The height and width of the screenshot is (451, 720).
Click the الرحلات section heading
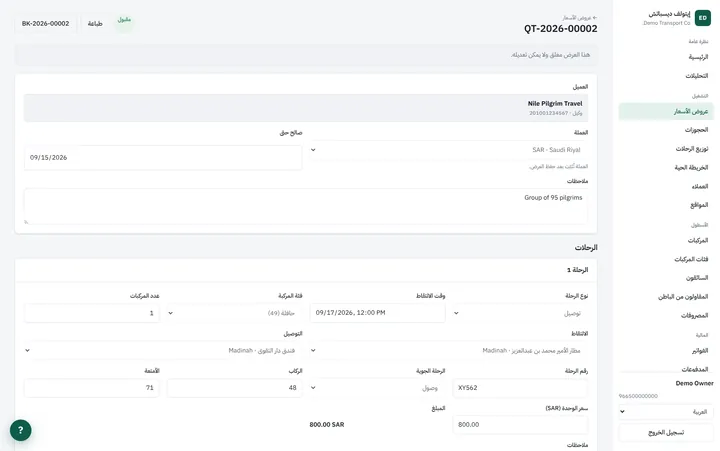(x=586, y=248)
